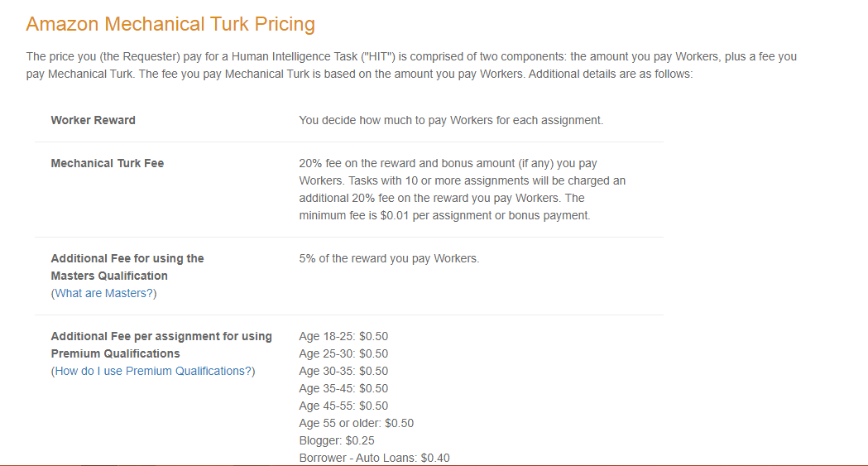Click the "Age 55 or older: $0.50" entry

coord(356,423)
